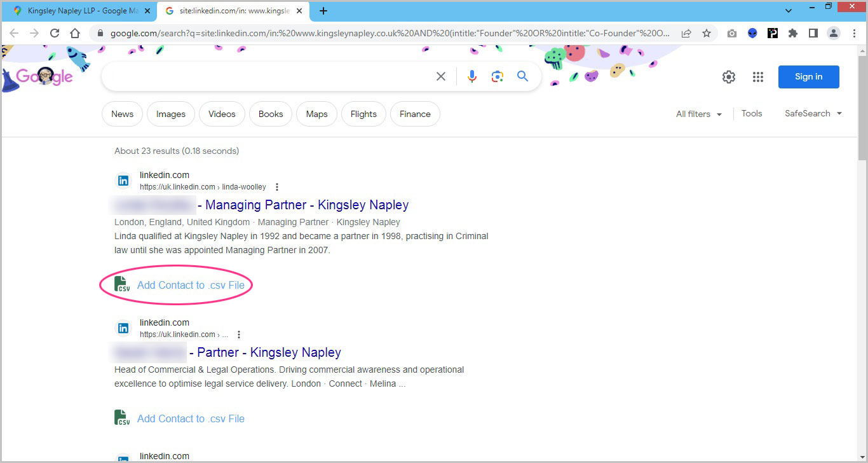Go to browser home page

tap(75, 34)
